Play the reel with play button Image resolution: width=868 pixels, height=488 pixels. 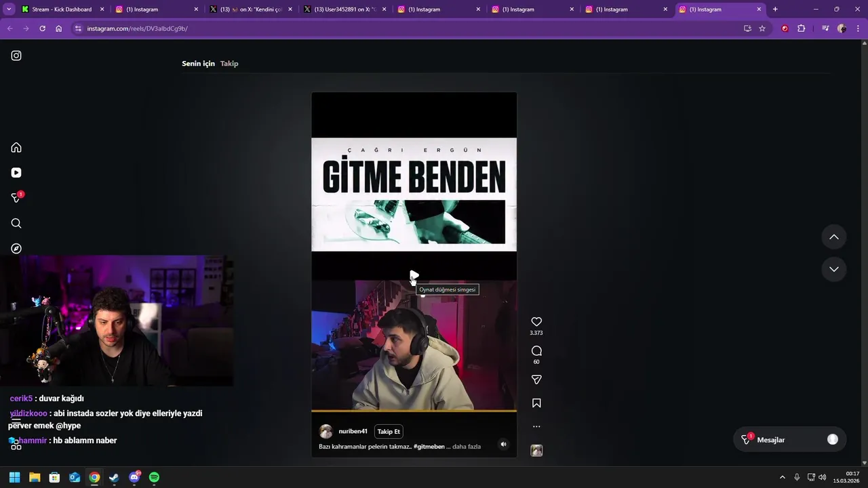coord(414,276)
